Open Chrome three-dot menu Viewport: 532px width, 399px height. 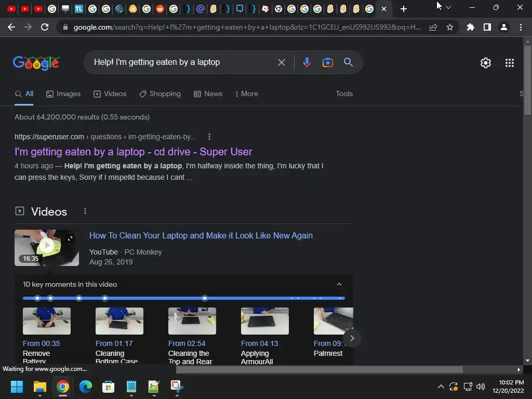521,27
